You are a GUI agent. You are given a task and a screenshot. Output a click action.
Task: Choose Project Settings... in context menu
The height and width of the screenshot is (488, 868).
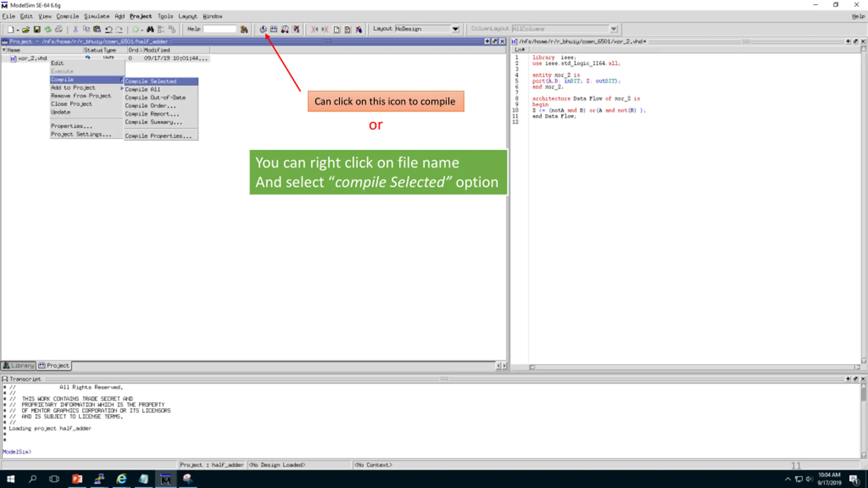87,134
